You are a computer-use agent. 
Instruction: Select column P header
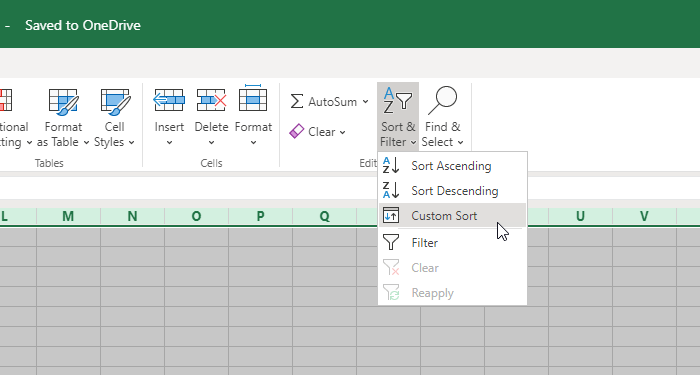click(260, 216)
